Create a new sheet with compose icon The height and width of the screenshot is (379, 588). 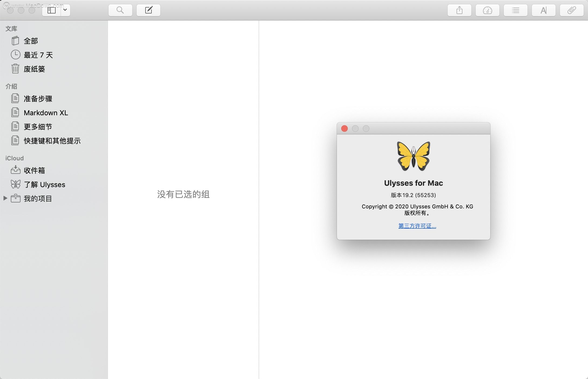148,10
